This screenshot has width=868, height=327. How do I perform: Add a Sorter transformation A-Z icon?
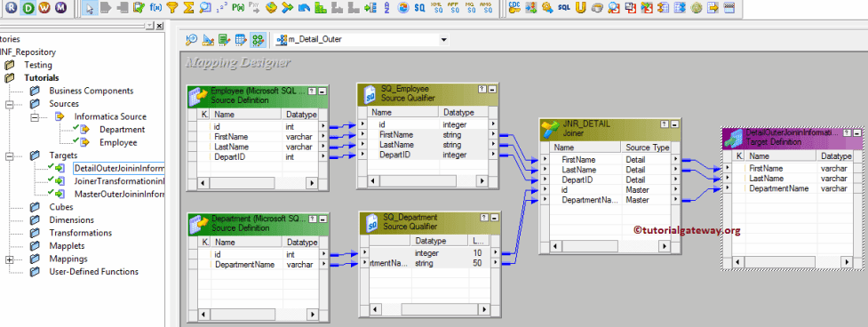click(x=386, y=8)
